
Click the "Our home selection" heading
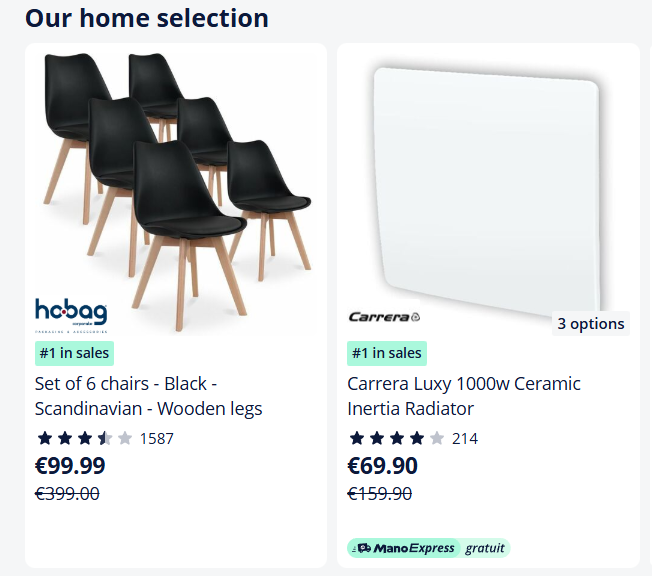click(x=147, y=18)
